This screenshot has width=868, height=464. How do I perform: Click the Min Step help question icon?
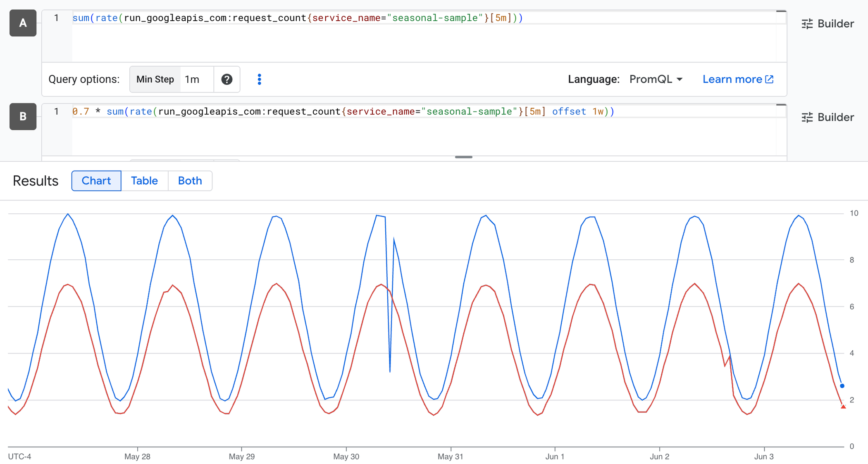coord(227,79)
